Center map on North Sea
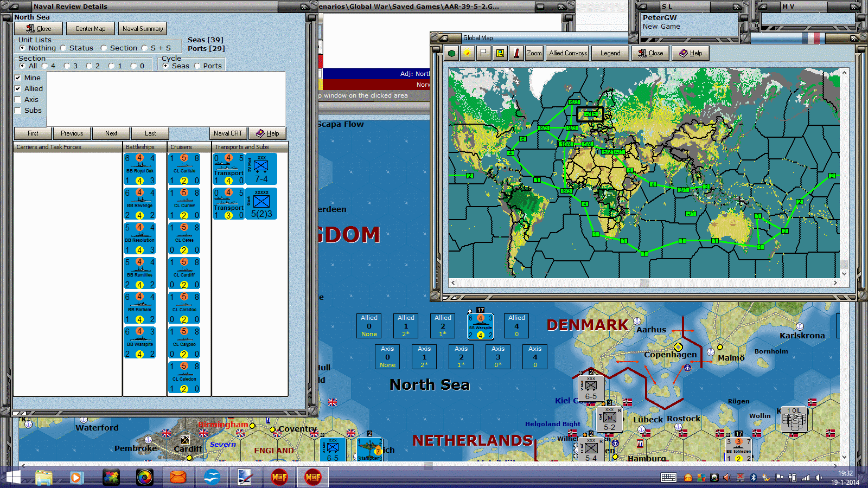This screenshot has width=868, height=488. (x=91, y=29)
